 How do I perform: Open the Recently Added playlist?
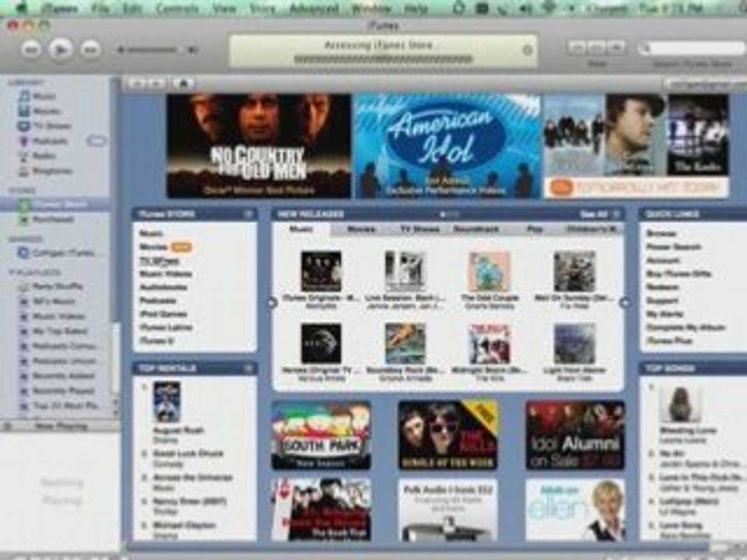pos(56,376)
